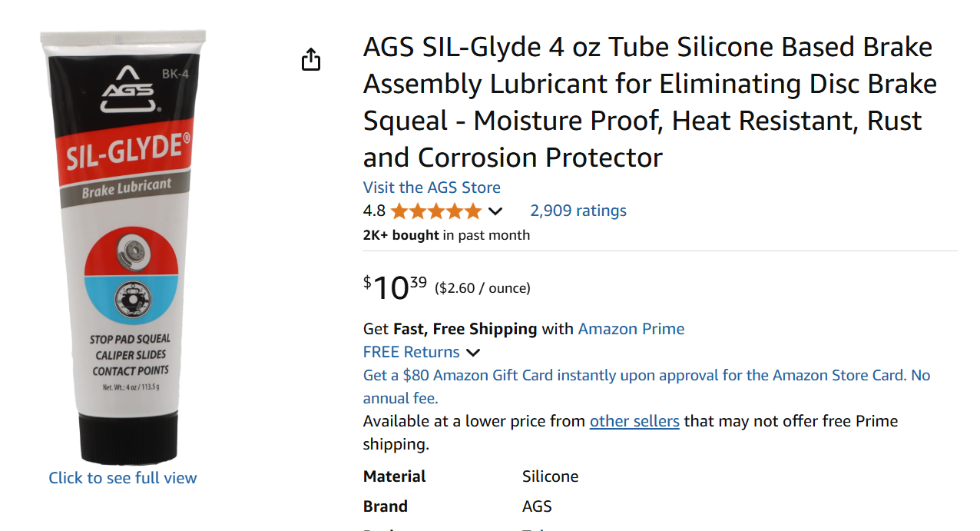The image size is (980, 531).
Task: Click the AGS SIL-Glyde product title
Action: 649,102
